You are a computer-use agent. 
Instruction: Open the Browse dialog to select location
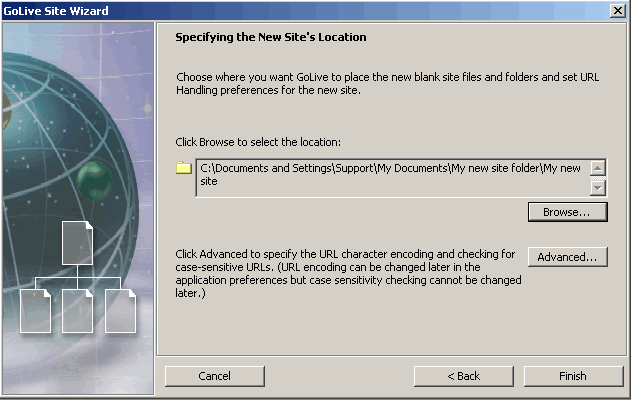(x=567, y=212)
